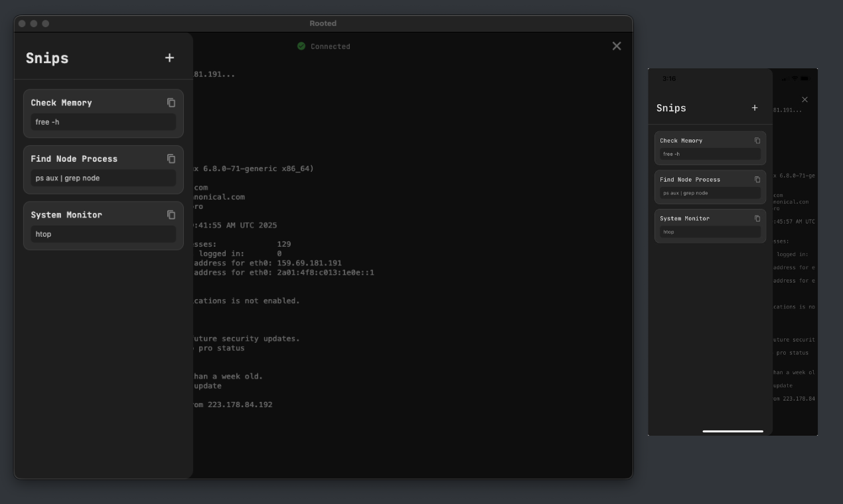Edit the free -h field in mobile preview
The image size is (843, 504).
point(709,153)
